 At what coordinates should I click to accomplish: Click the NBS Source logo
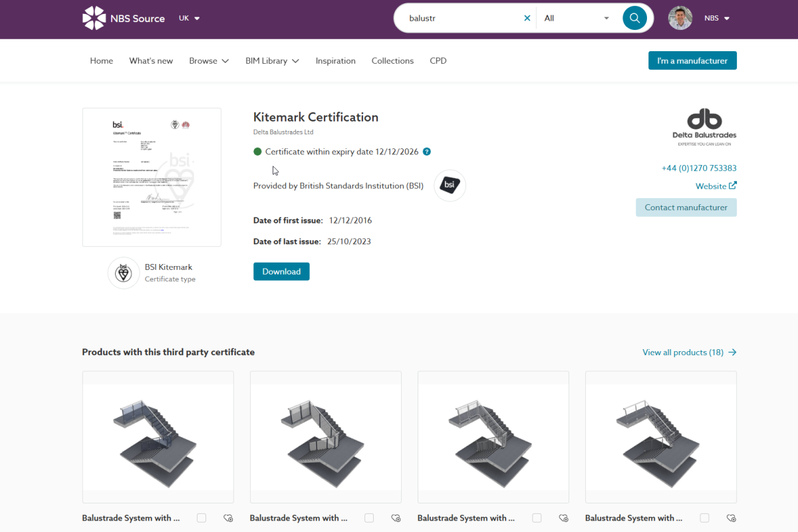coord(124,18)
